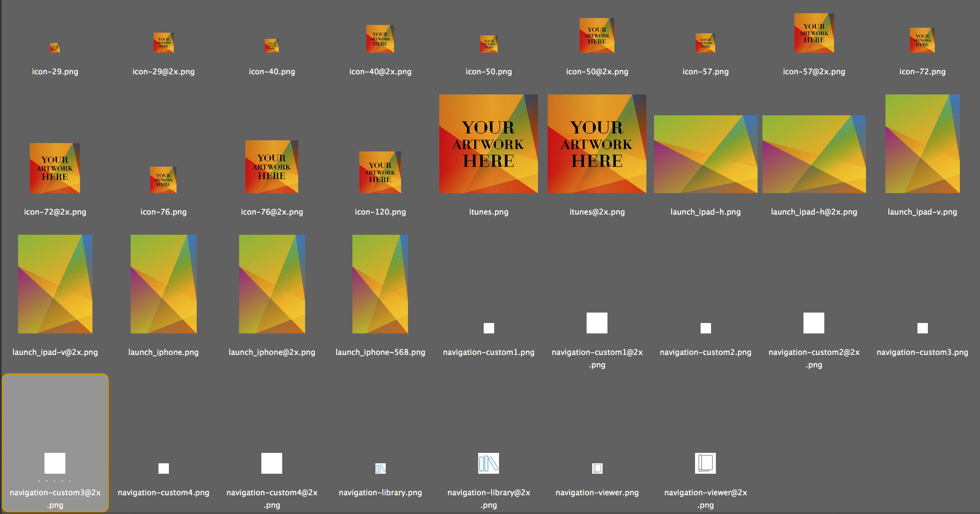Click the navigation-custom1.png white square icon
The height and width of the screenshot is (514, 980).
489,328
